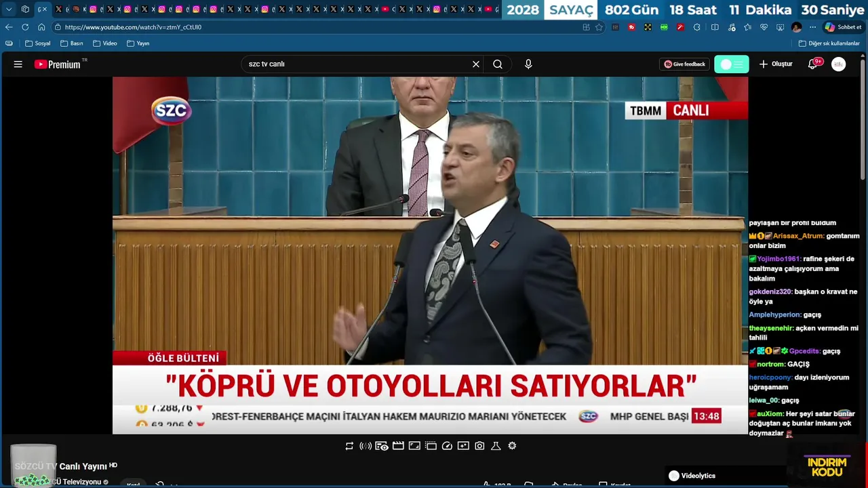Open the Sosyal bookmarks folder
Image resolution: width=868 pixels, height=488 pixels.
click(x=38, y=43)
